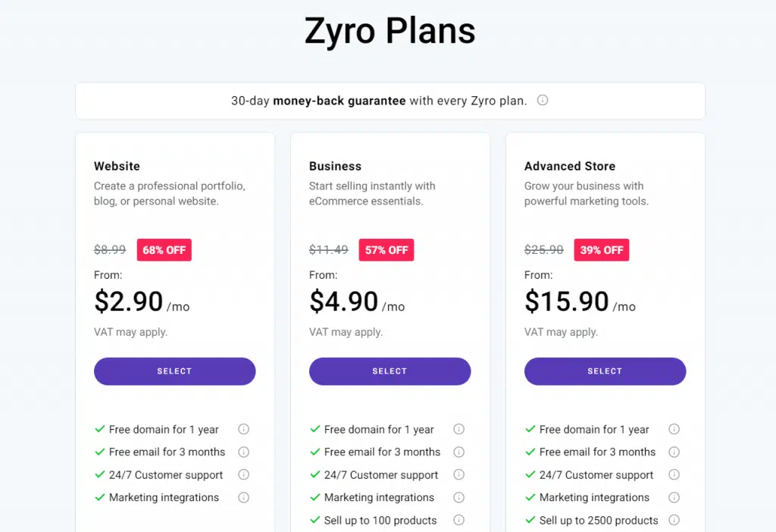Show info for Advanced Store marketing integrations
Screen dimensions: 776x532
674,497
